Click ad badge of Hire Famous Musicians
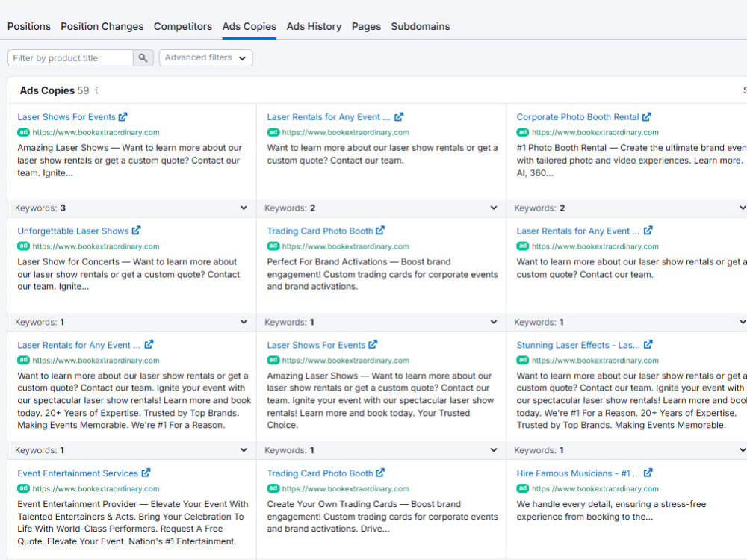The image size is (747, 560). [x=523, y=488]
